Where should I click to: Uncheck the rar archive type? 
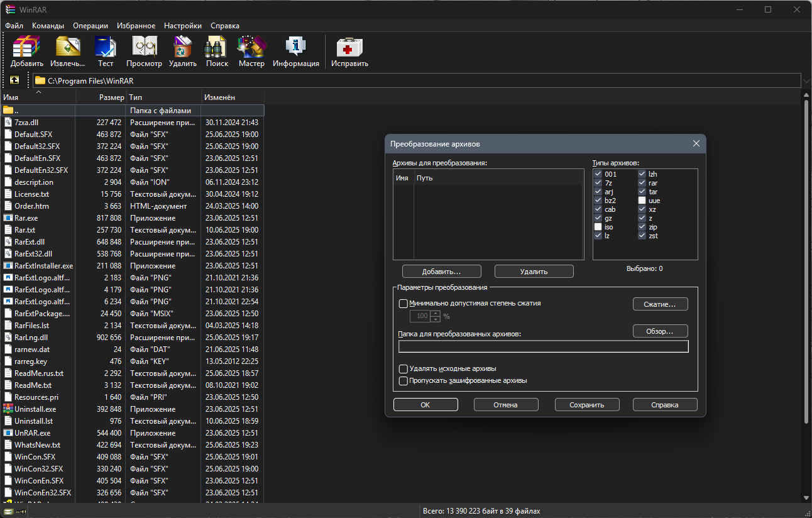(642, 183)
